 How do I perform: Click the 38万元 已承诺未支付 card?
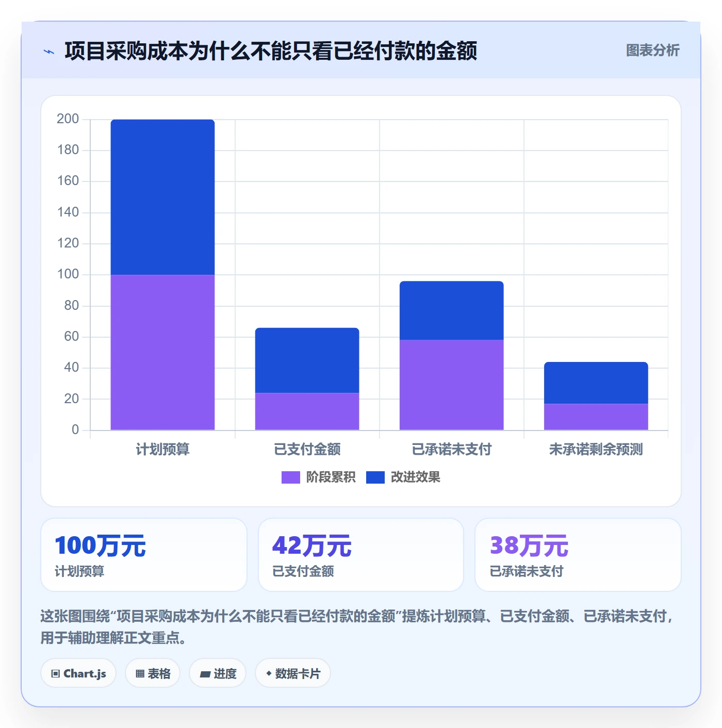[578, 555]
